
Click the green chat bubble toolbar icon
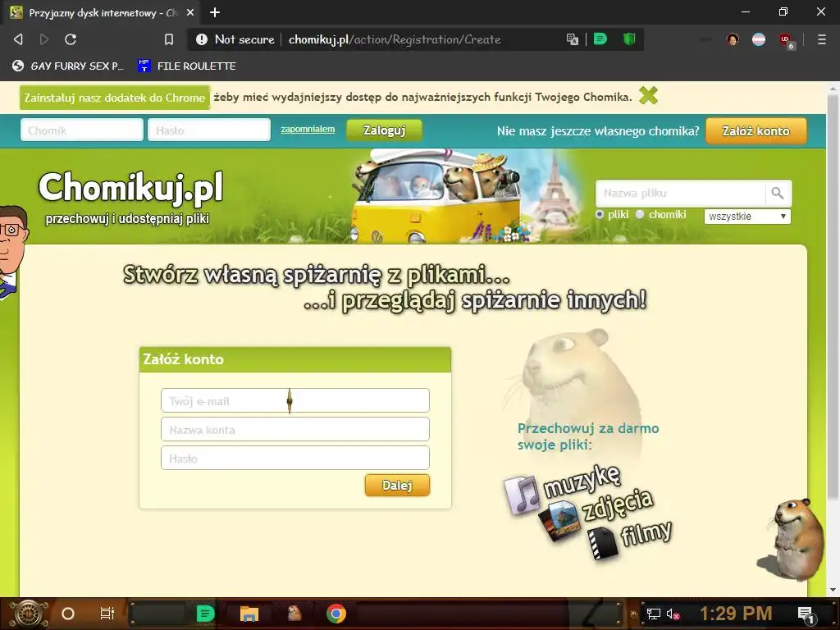[600, 39]
